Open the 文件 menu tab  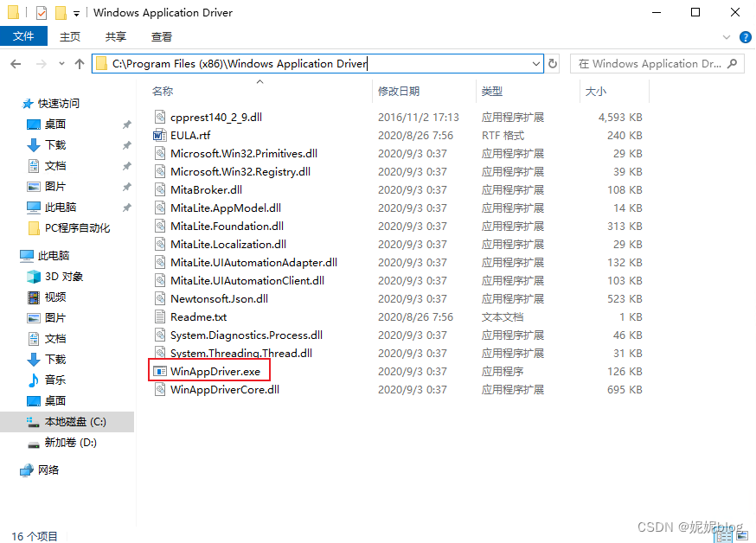[x=23, y=36]
